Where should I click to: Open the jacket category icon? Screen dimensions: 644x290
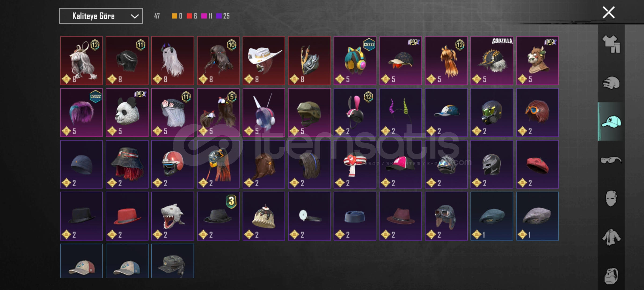[611, 237]
